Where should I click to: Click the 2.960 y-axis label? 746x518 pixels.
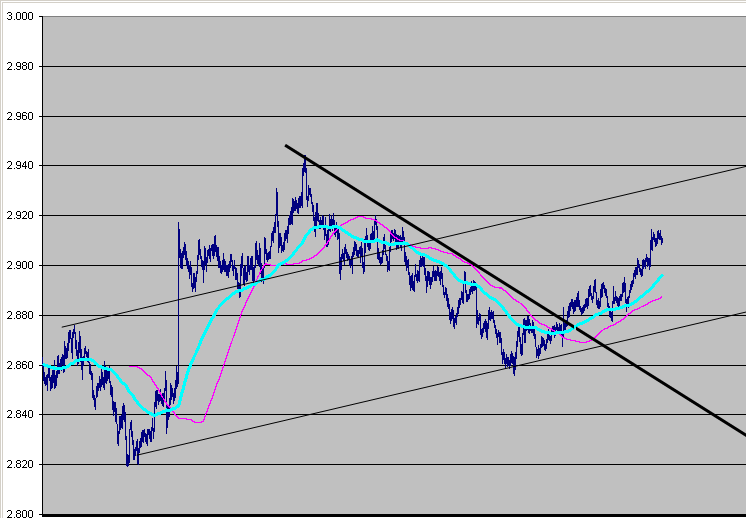click(x=20, y=116)
